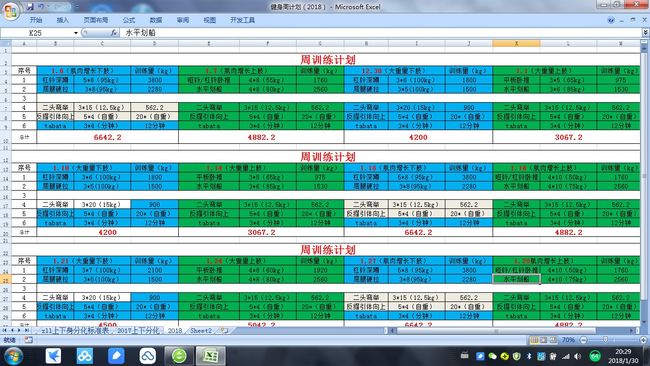The image size is (650, 366).
Task: Click the insert new worksheet tab icon
Action: 224,330
